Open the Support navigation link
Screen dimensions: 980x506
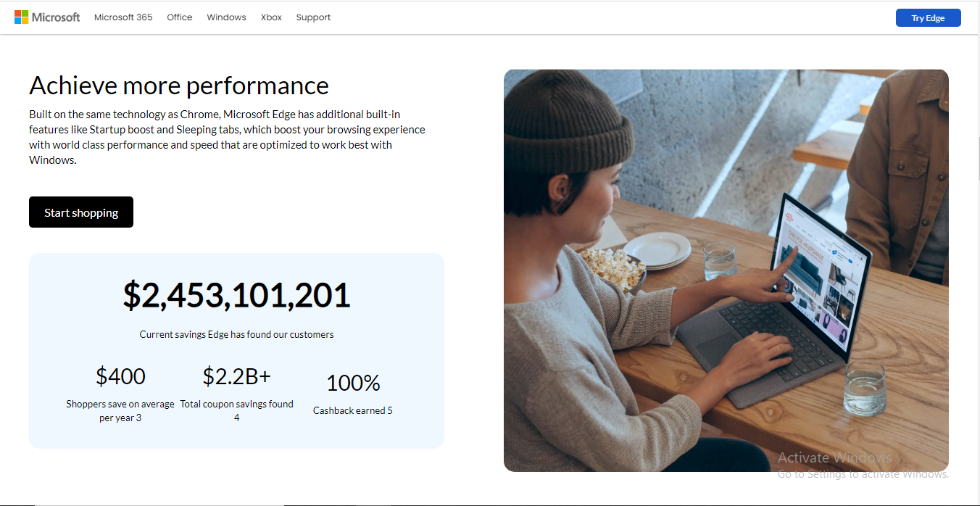click(x=313, y=17)
